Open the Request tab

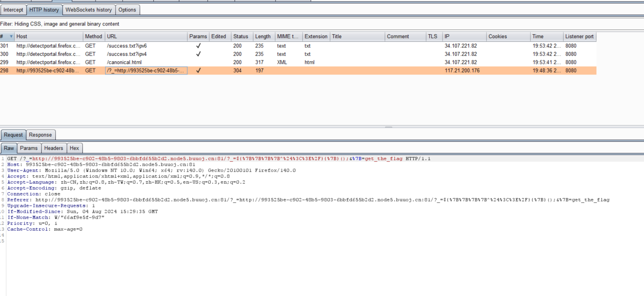(13, 135)
